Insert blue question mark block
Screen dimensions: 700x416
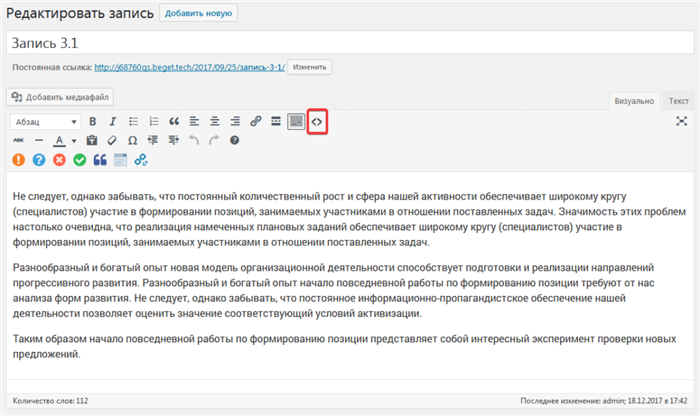[x=39, y=160]
